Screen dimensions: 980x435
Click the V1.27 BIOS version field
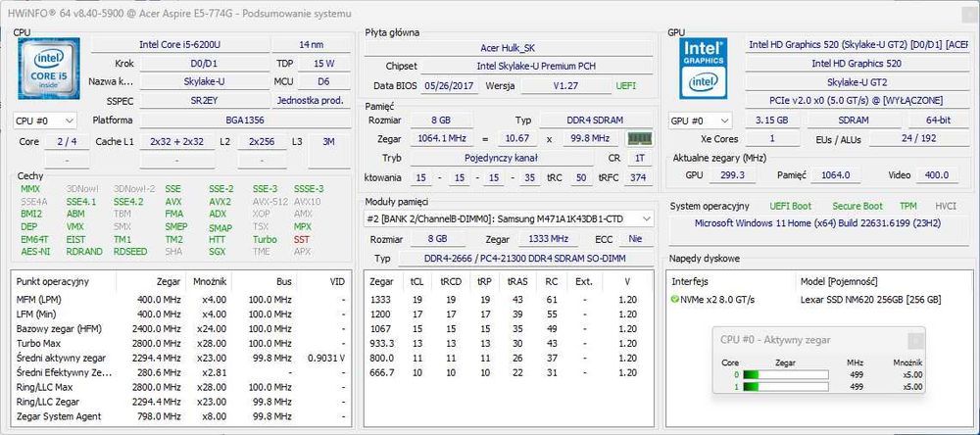[566, 85]
